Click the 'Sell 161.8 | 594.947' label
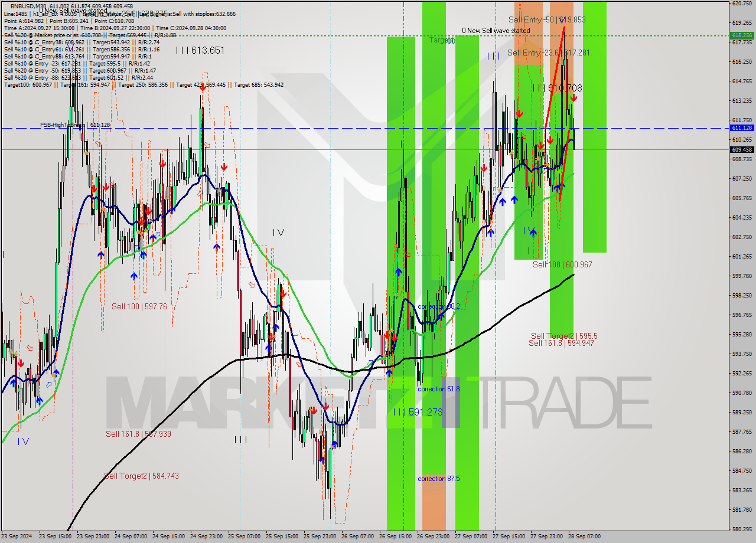 (561, 343)
